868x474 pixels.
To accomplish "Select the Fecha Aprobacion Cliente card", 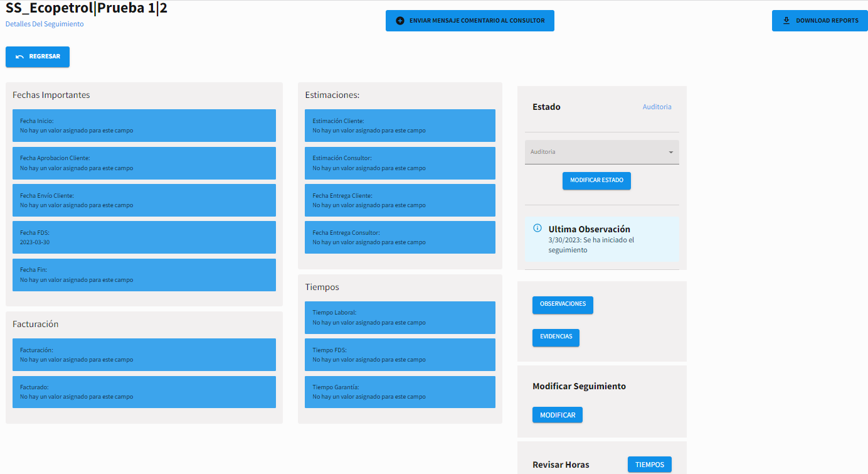I will (x=144, y=163).
